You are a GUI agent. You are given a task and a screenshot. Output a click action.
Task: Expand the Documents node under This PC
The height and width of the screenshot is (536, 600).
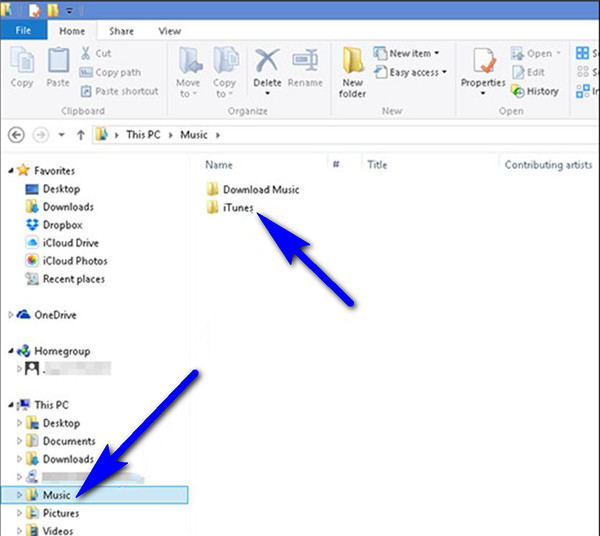tap(19, 441)
